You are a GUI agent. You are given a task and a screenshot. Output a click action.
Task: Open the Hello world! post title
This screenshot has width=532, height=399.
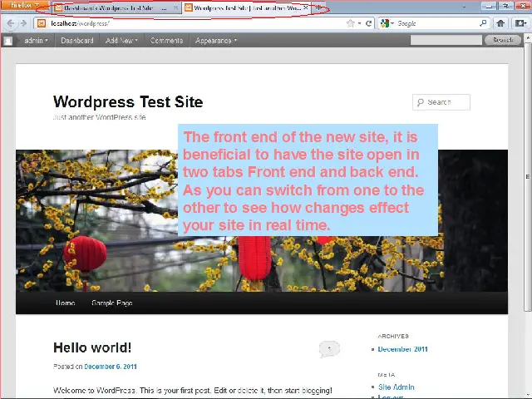click(x=92, y=347)
